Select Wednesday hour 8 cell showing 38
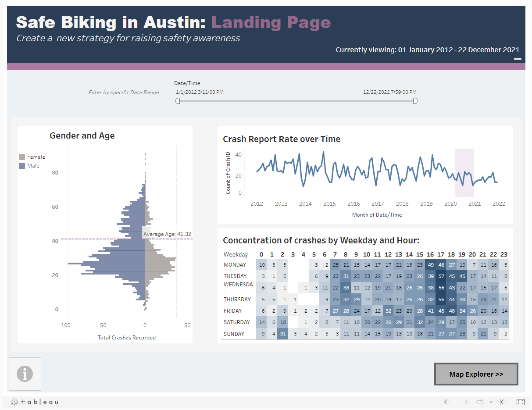532x410 pixels. pos(346,288)
